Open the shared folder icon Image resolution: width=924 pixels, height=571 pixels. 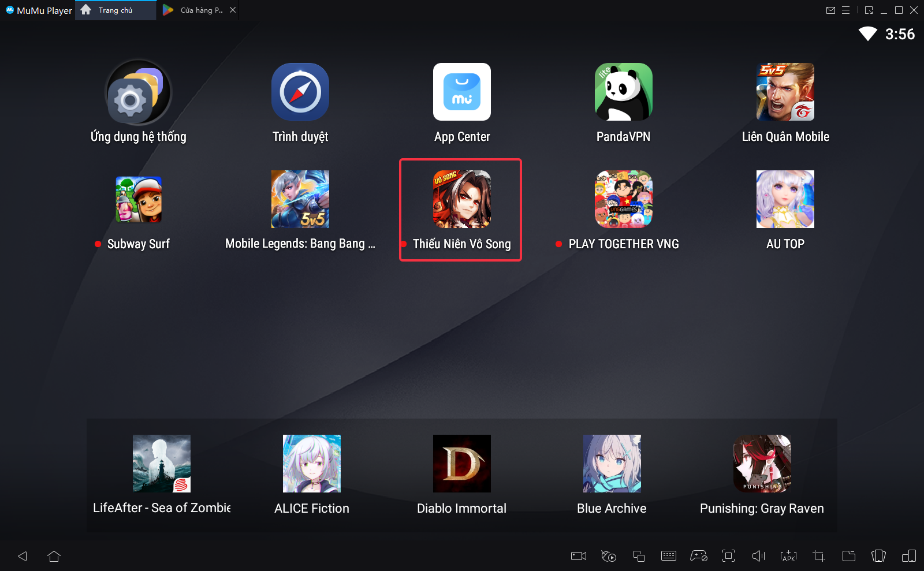coord(848,556)
